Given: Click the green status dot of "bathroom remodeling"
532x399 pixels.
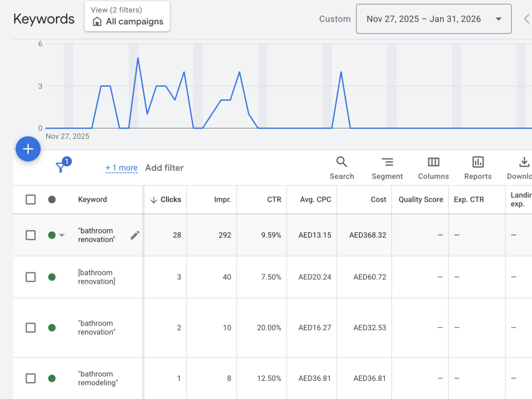Looking at the screenshot, I should pos(52,378).
